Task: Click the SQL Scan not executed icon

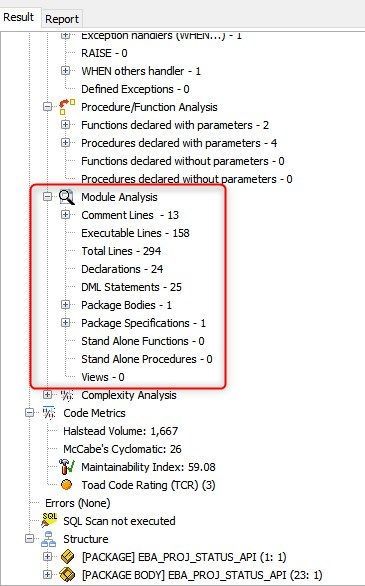Action: tap(49, 520)
